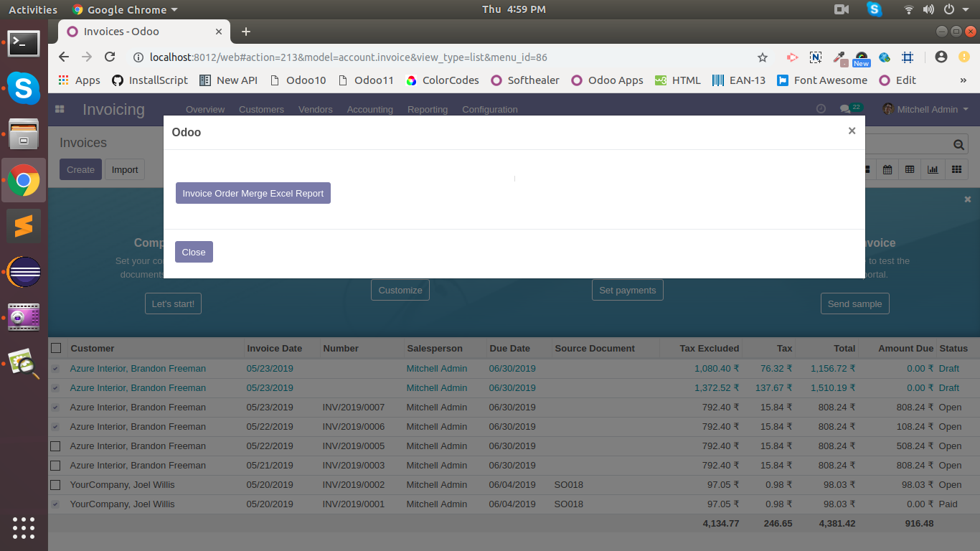The width and height of the screenshot is (980, 551).
Task: Open the Odoo apps grid menu icon
Action: (x=60, y=109)
